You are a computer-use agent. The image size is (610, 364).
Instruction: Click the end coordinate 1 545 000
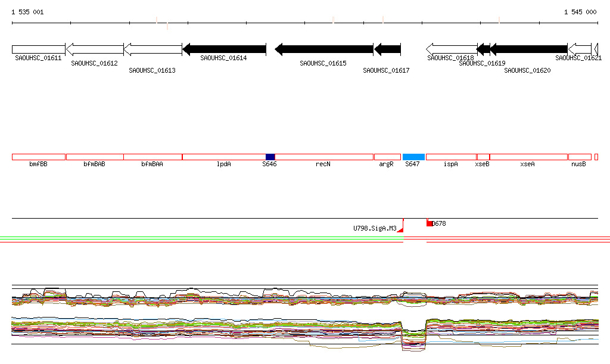point(580,12)
